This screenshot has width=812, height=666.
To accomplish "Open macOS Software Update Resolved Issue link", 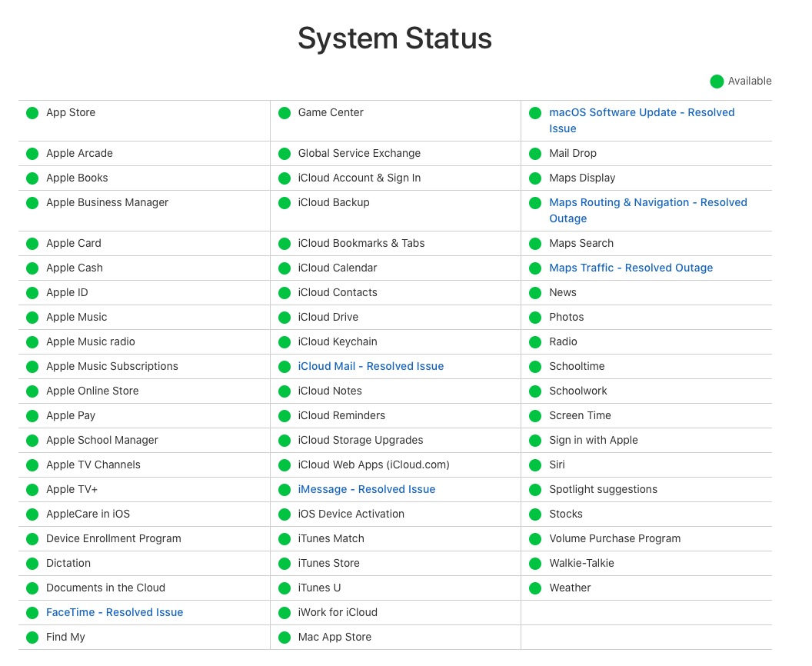I will 641,113.
